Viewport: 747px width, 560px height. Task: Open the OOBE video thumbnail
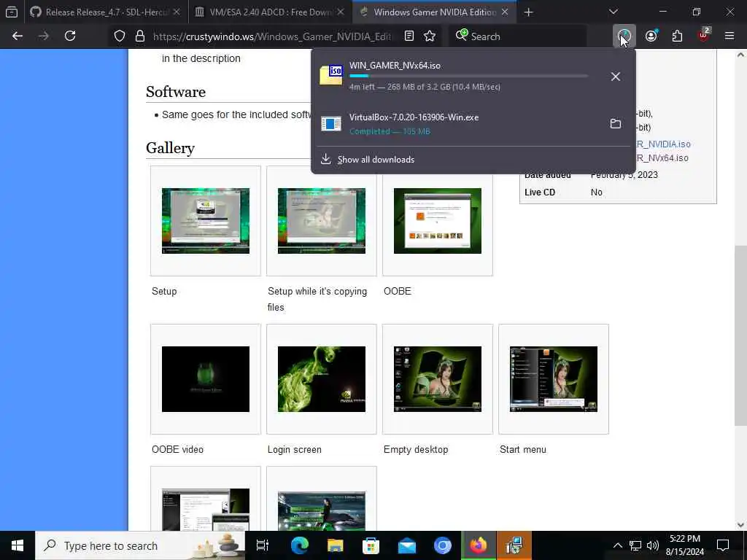click(x=205, y=379)
